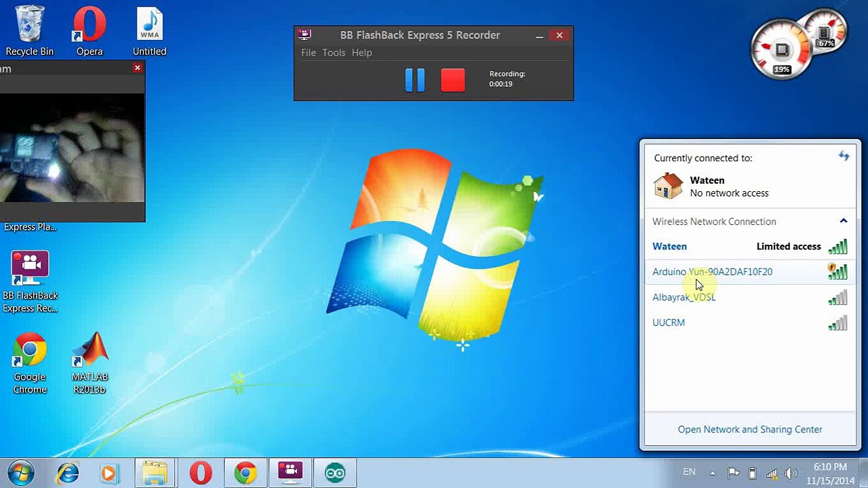This screenshot has height=488, width=868.
Task: Open the clock showing 6:10 PM
Action: (830, 474)
